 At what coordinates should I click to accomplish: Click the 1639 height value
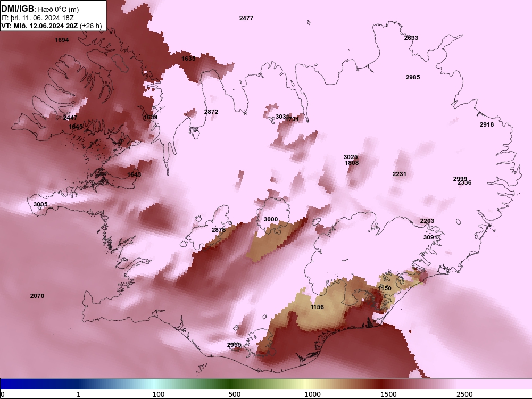click(151, 118)
